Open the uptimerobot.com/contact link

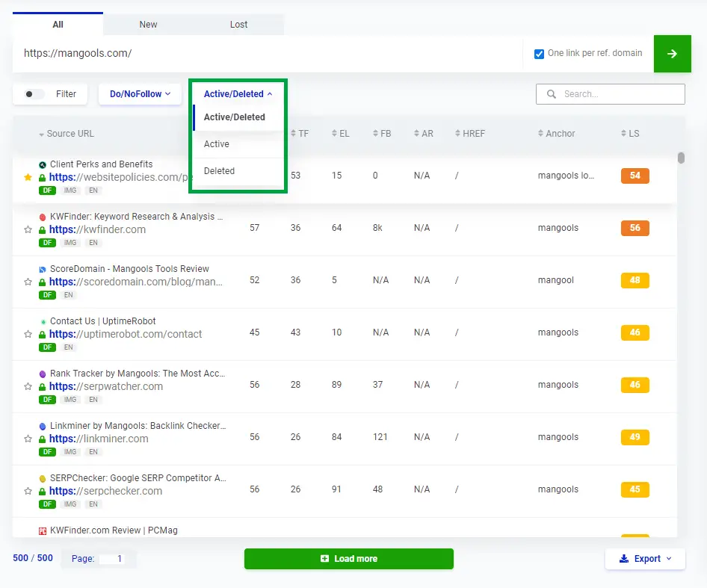click(x=126, y=334)
